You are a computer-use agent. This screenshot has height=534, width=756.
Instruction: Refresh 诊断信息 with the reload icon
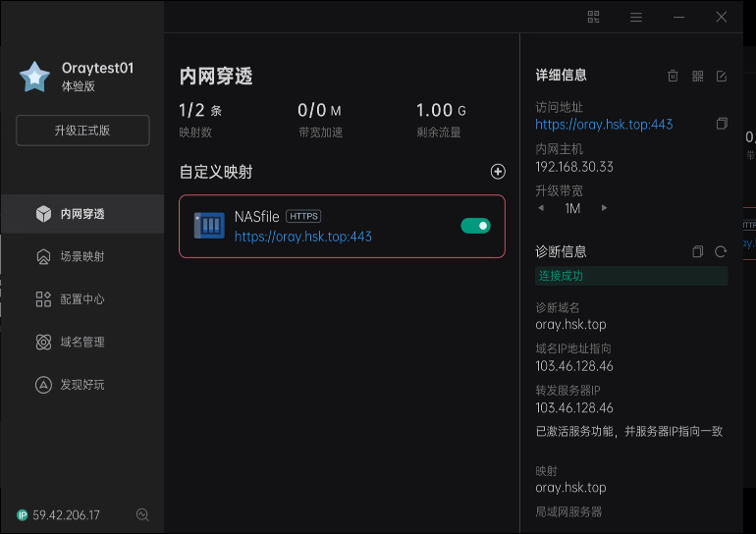[x=721, y=251]
